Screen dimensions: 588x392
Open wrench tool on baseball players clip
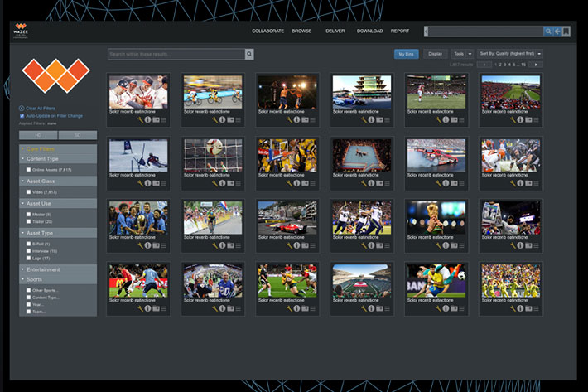140,119
